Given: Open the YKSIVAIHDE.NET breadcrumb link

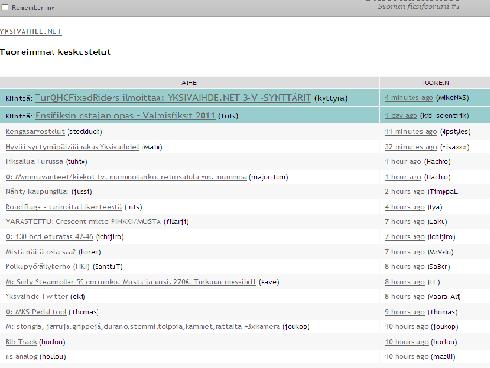Looking at the screenshot, I should click(31, 32).
